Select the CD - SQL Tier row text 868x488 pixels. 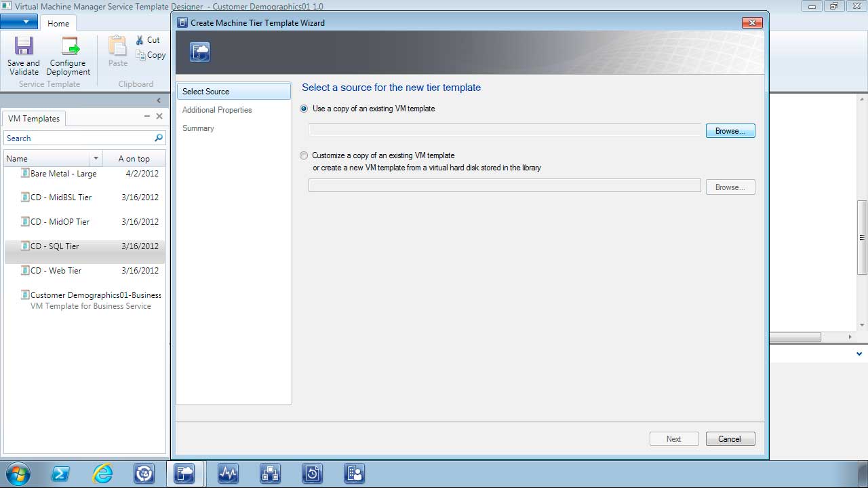[55, 246]
